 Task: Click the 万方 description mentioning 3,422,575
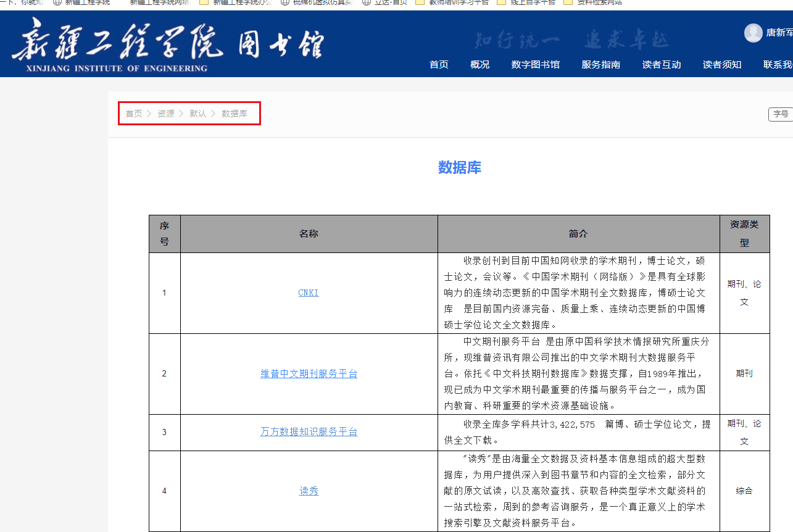tap(577, 432)
